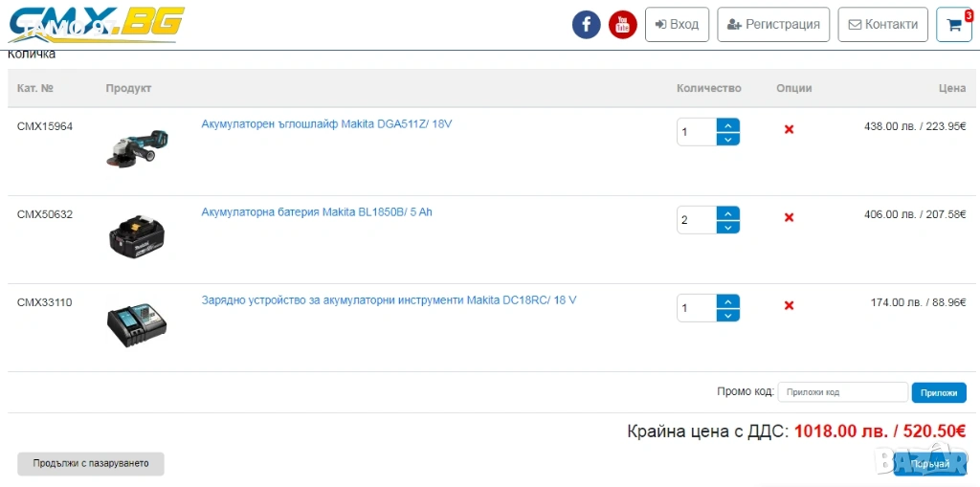Decrease quantity of Makita BL1850B battery
Viewport: 980px width, 487px height.
(728, 227)
